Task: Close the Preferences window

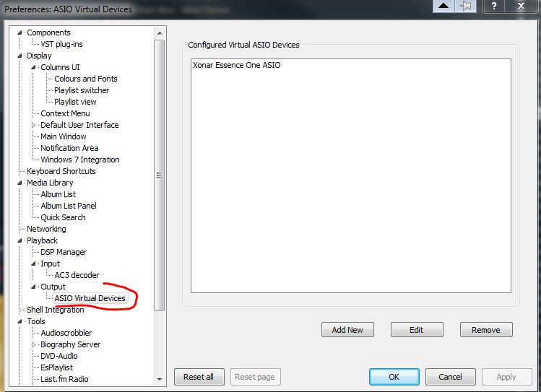Action: click(521, 6)
